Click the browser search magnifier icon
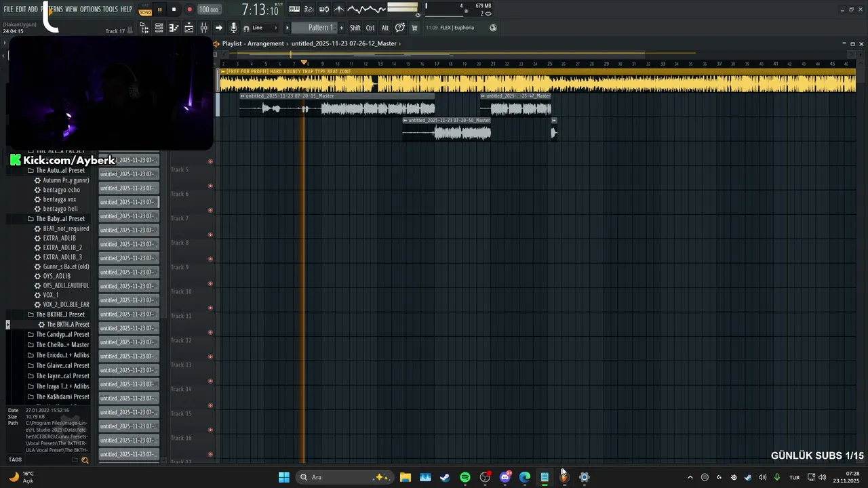Image resolution: width=868 pixels, height=488 pixels. (x=85, y=460)
